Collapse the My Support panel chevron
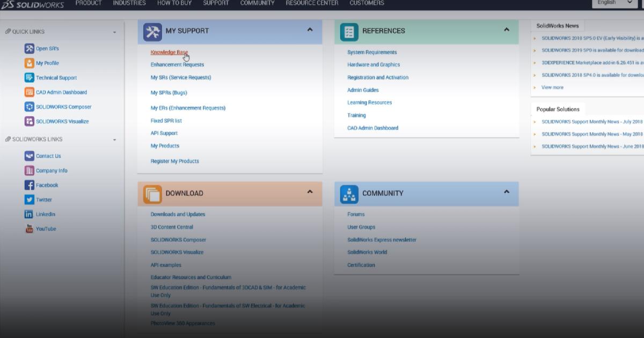The height and width of the screenshot is (338, 644). [x=310, y=30]
